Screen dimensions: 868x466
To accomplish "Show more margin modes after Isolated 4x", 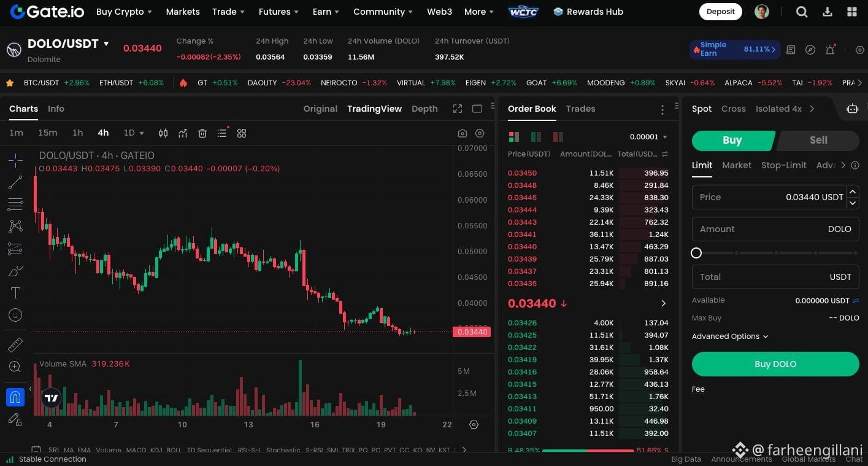I will (x=812, y=109).
